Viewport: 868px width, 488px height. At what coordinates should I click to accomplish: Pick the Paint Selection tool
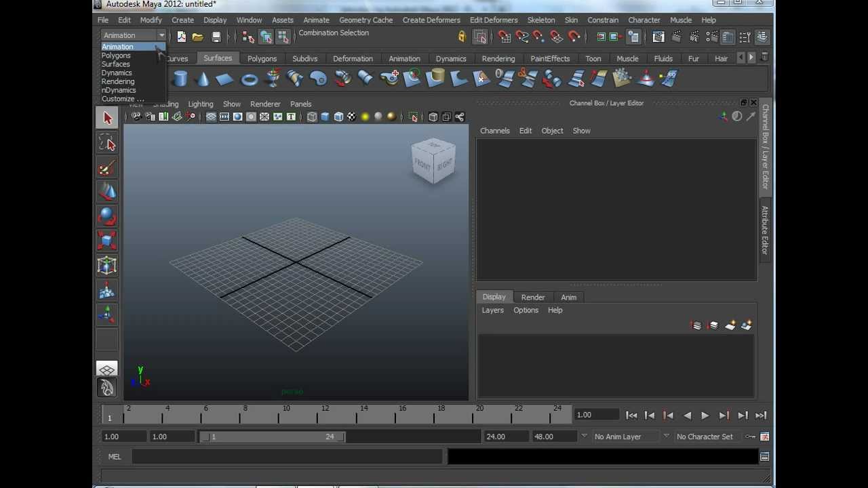tap(107, 167)
